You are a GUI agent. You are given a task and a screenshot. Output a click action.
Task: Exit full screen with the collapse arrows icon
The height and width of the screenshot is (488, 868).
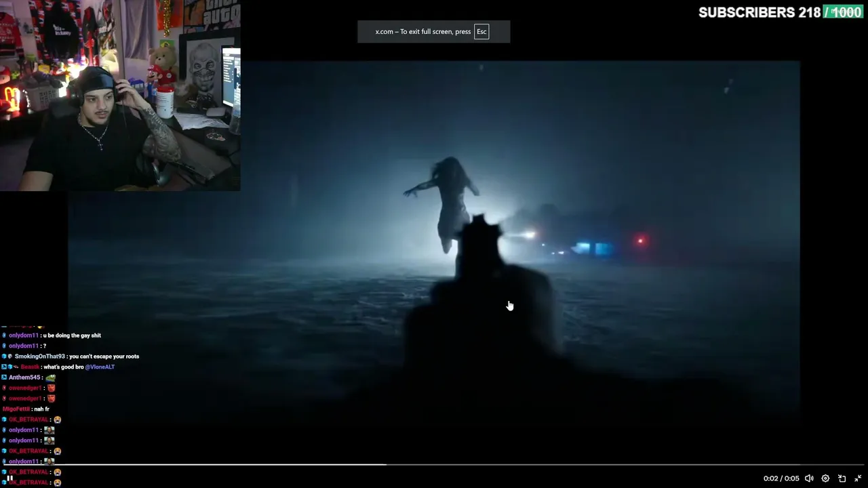click(858, 479)
